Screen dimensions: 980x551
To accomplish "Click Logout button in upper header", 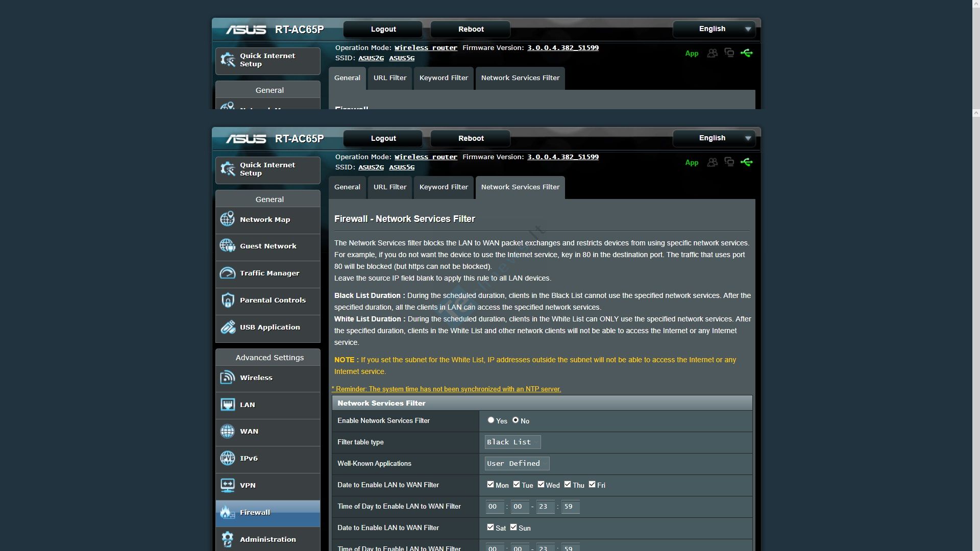I will (383, 29).
